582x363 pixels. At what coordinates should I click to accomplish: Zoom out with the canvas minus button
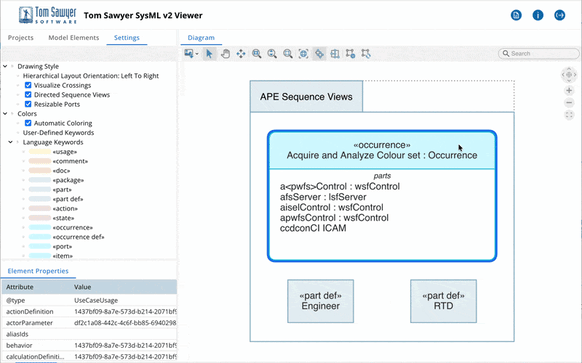569,103
